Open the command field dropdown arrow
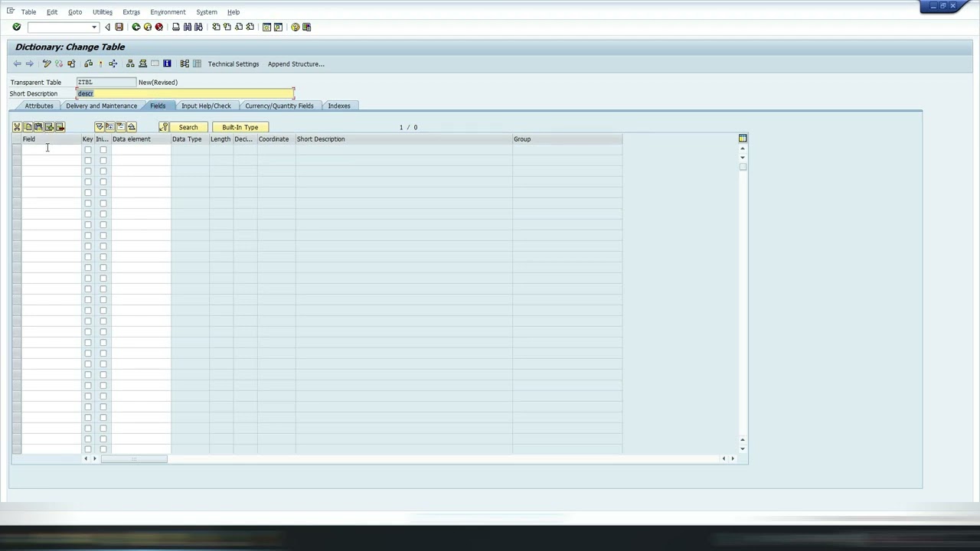This screenshot has height=551, width=980. point(94,28)
